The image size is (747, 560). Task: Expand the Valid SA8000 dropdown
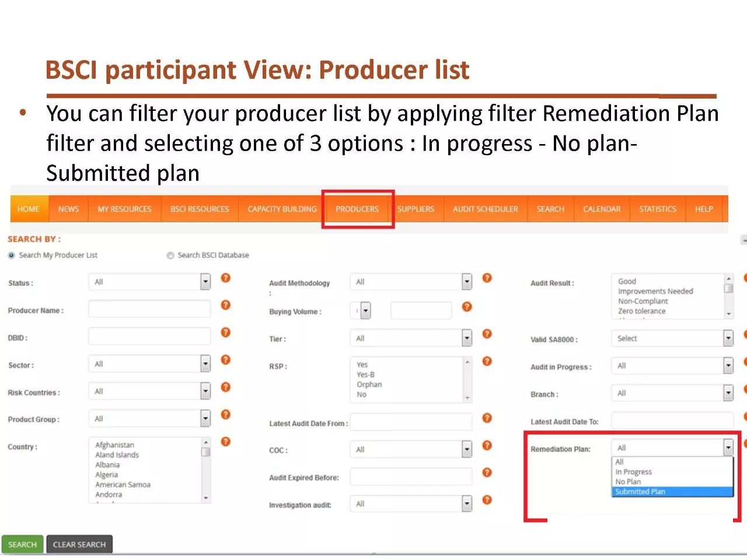pos(728,338)
